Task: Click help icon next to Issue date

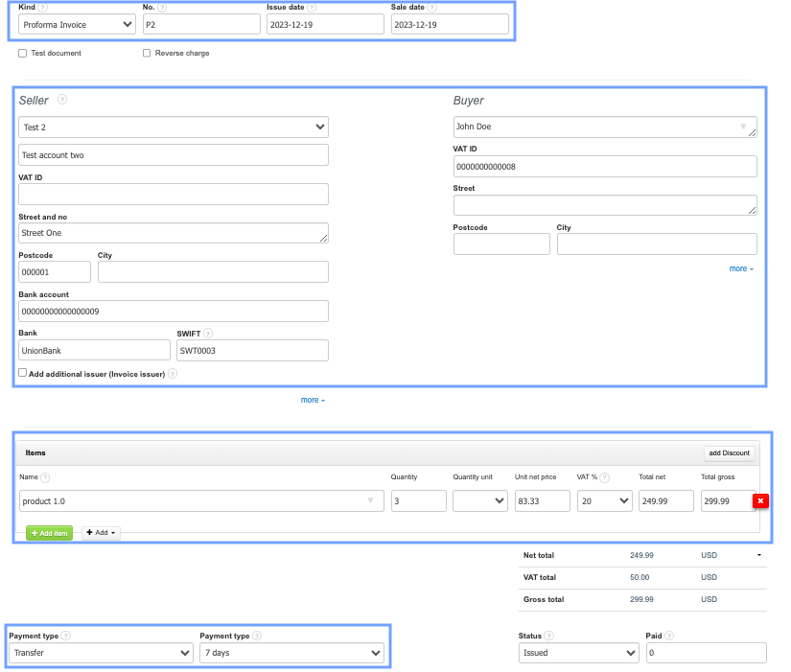Action: (312, 8)
